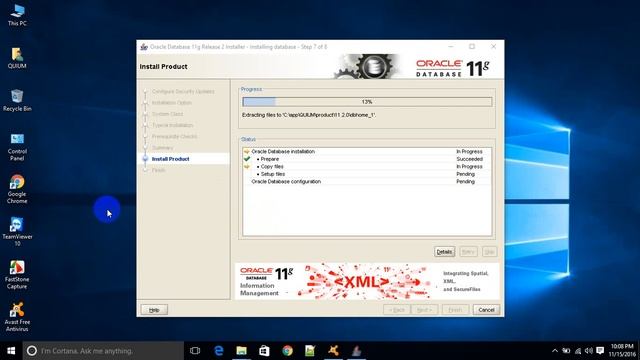The image size is (640, 360).
Task: Click the Details button
Action: click(x=444, y=252)
